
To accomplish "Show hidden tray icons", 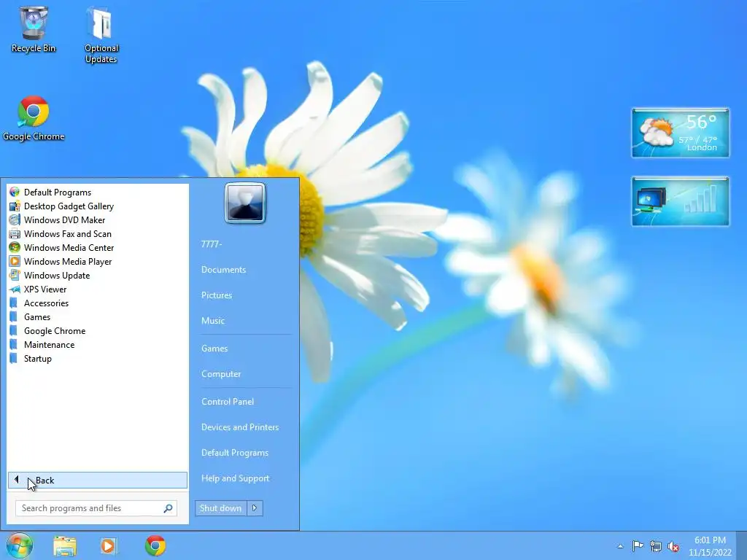I will [620, 546].
